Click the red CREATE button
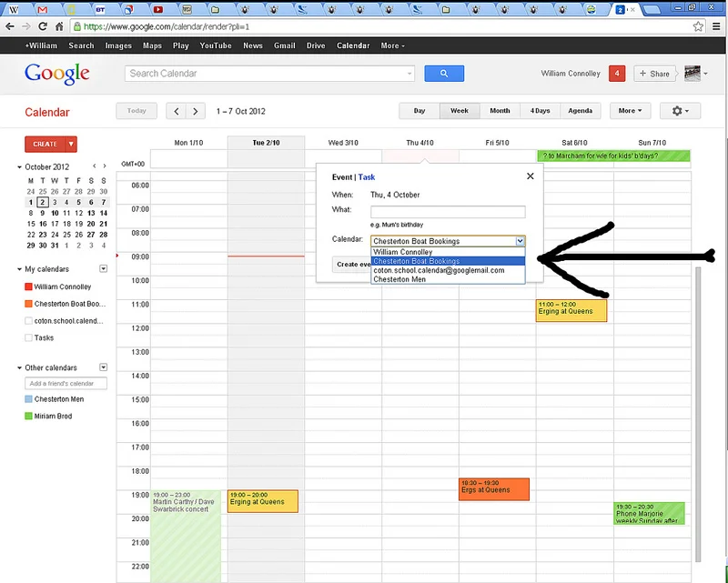The width and height of the screenshot is (728, 583). pyautogui.click(x=45, y=145)
